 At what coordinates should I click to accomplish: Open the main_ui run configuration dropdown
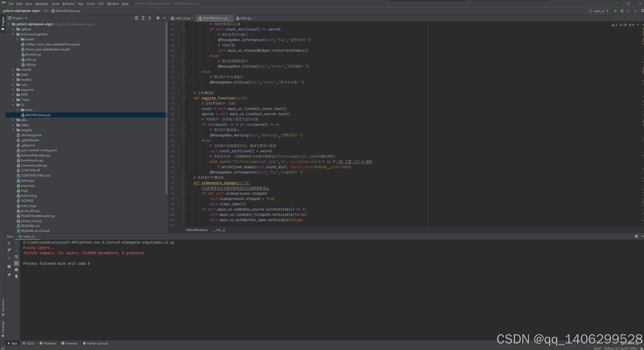click(x=599, y=11)
